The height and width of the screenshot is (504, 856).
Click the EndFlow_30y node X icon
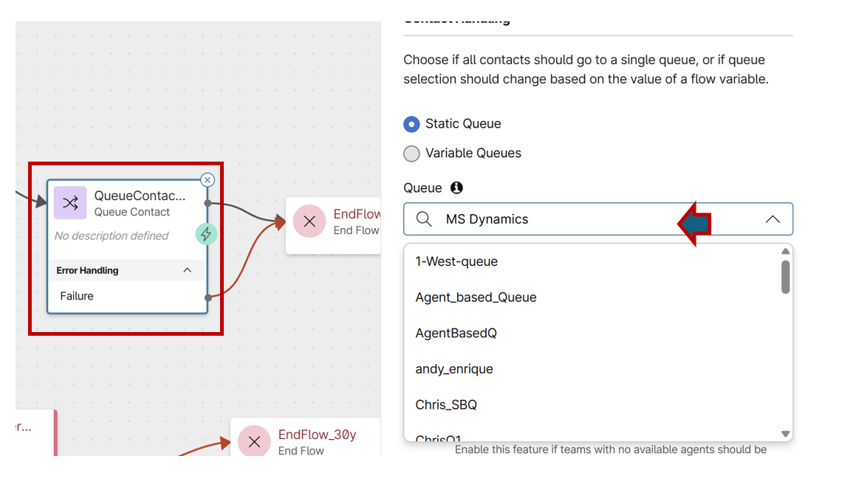254,442
